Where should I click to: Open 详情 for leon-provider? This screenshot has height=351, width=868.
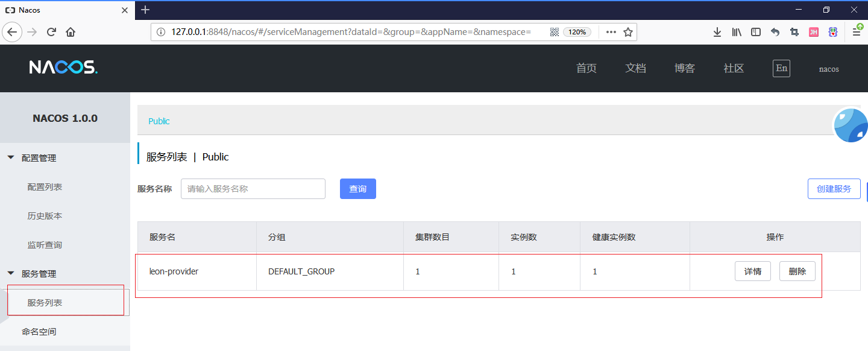tap(753, 271)
